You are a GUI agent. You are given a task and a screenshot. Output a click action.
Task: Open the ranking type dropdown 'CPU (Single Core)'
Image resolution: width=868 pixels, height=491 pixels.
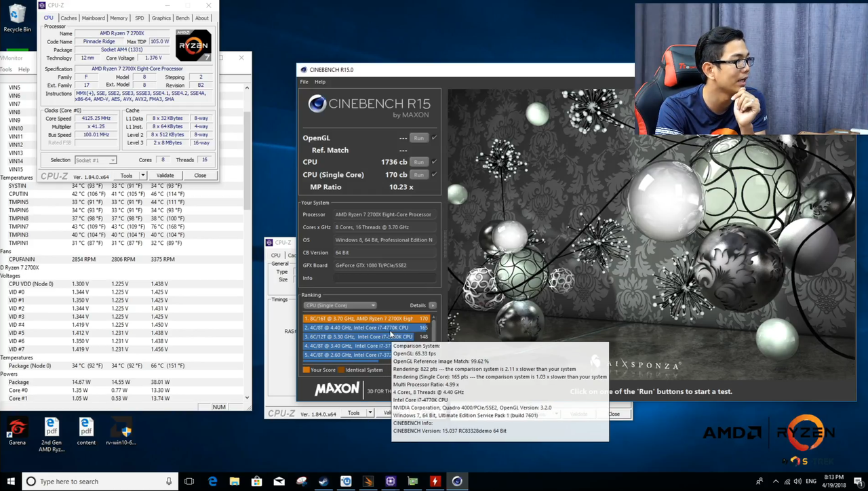click(340, 305)
